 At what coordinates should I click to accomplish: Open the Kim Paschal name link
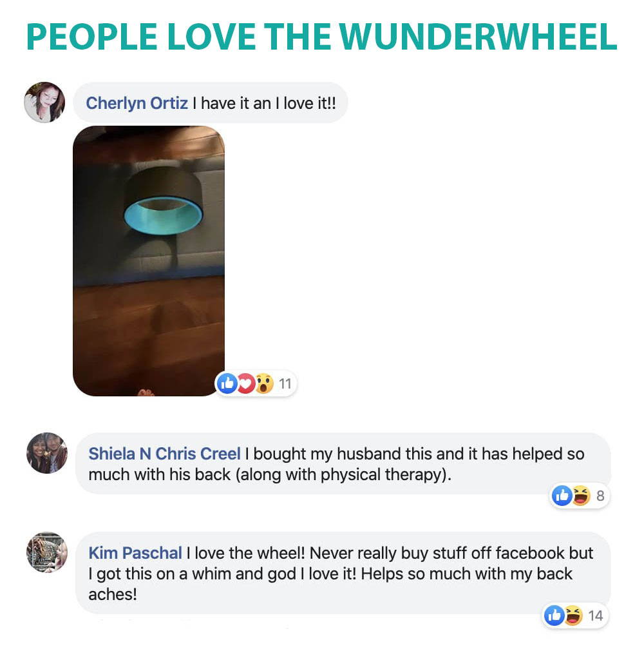click(x=135, y=553)
